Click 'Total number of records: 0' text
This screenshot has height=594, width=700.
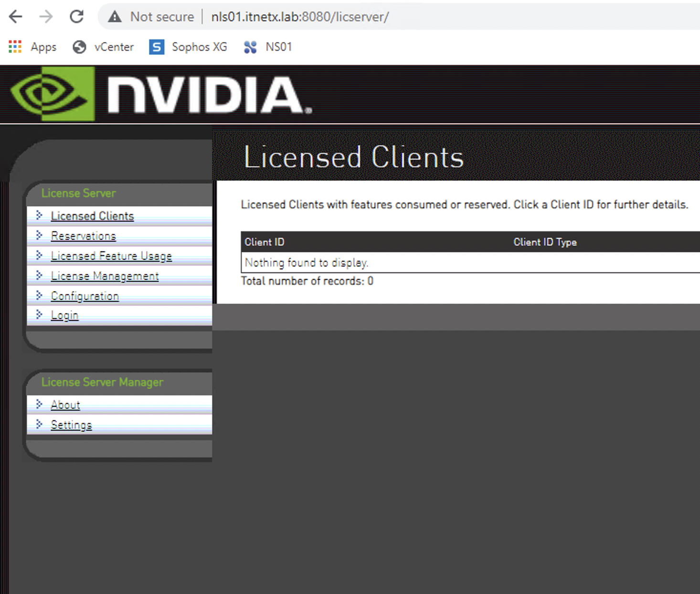(x=307, y=281)
